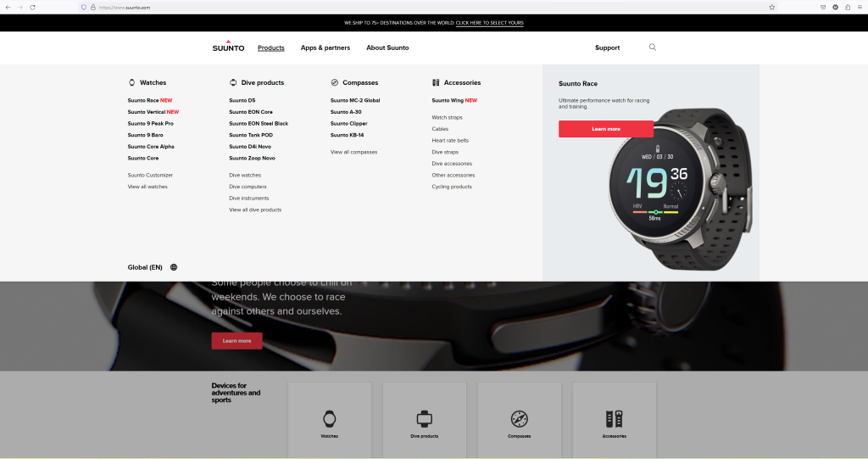Open the Dive products category card
868x459 pixels.
tap(425, 420)
